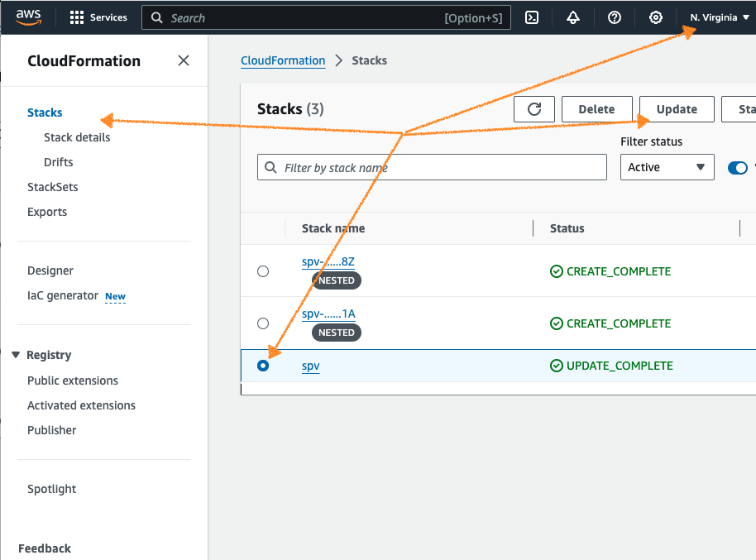The image size is (756, 560).
Task: Click the Feedback link
Action: tap(45, 548)
